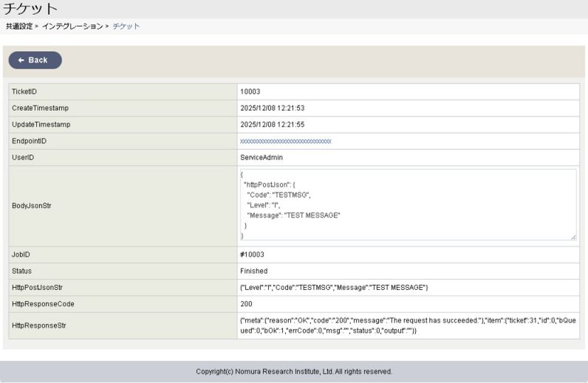Select the JobID value #10003
The height and width of the screenshot is (383, 588).
click(x=252, y=255)
